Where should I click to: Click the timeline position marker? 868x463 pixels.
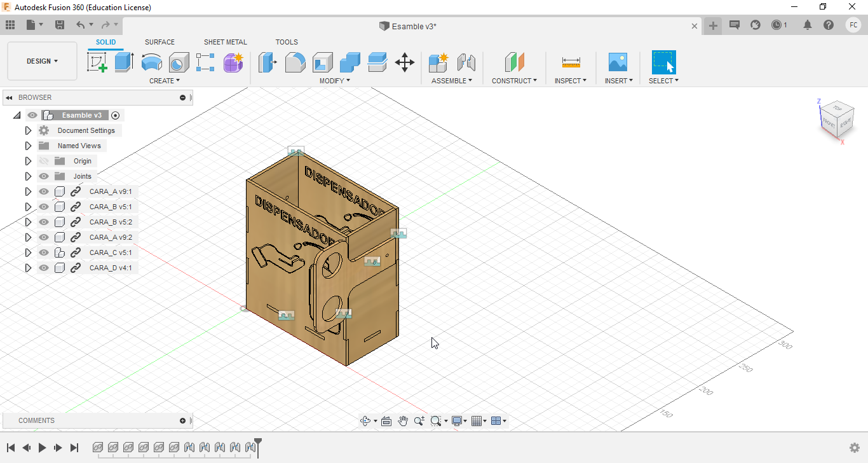[258, 447]
